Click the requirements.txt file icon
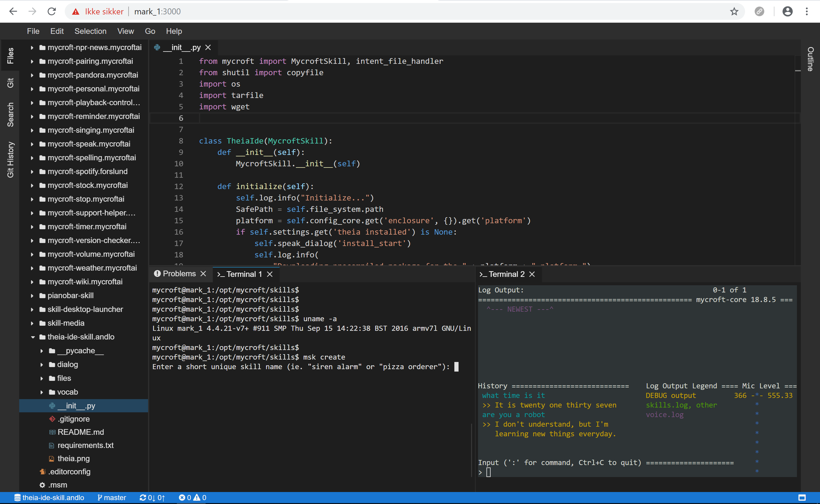The image size is (820, 504). (52, 445)
